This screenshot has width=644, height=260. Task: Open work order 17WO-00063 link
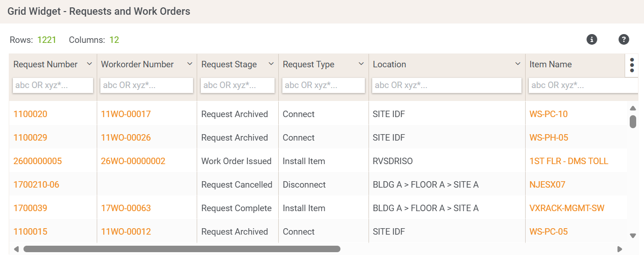pyautogui.click(x=126, y=208)
